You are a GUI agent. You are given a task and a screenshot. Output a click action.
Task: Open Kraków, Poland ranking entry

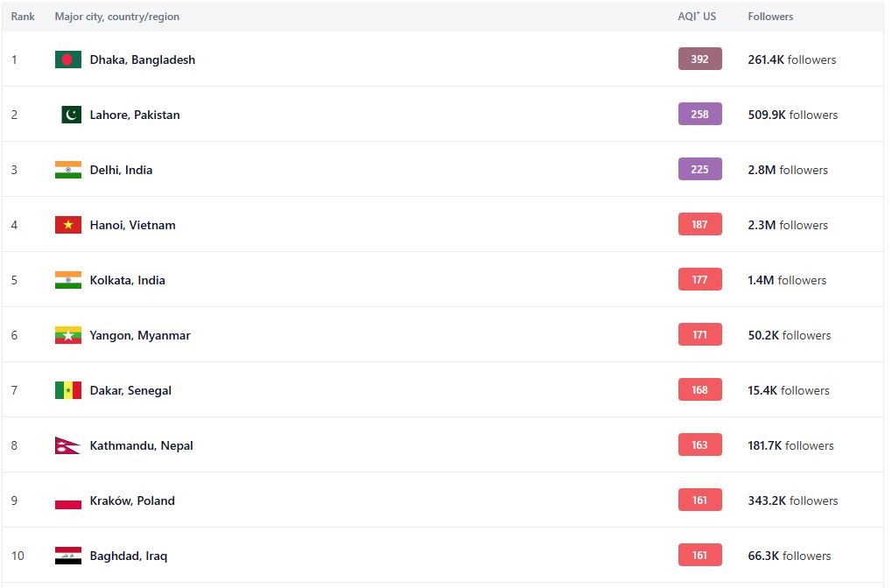point(132,501)
